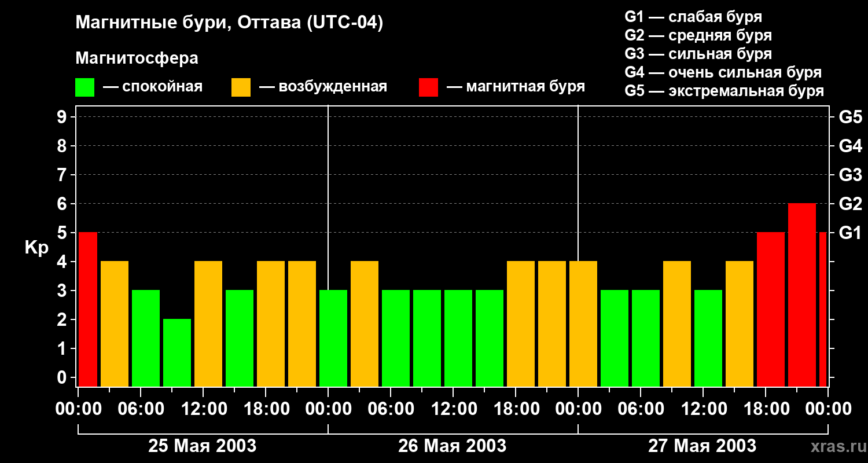Click the 'G1 — слабая буря' legend line
This screenshot has width=868, height=463.
pyautogui.click(x=693, y=17)
